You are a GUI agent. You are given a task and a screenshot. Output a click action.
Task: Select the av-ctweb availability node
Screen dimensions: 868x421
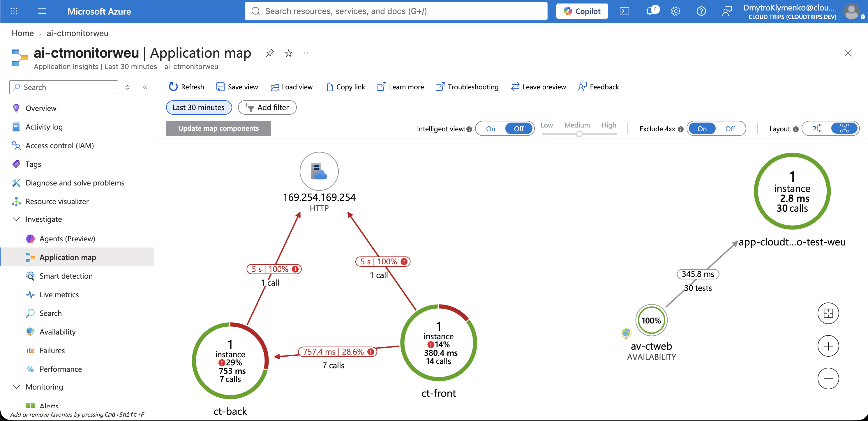pyautogui.click(x=651, y=320)
